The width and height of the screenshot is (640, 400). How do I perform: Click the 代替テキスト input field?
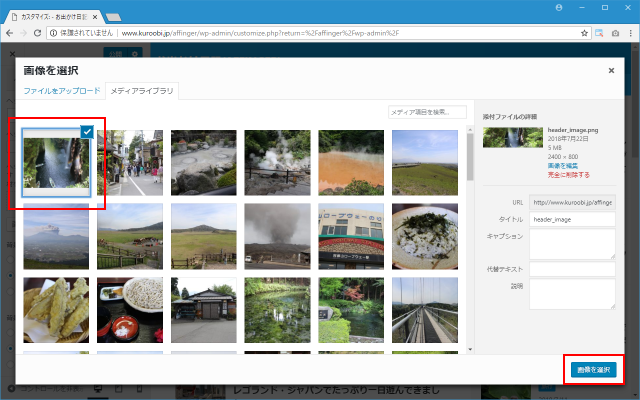572,269
